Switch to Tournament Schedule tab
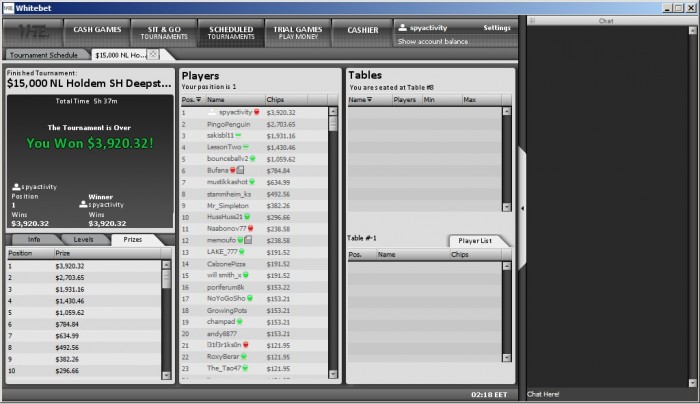The height and width of the screenshot is (404, 700). (44, 55)
